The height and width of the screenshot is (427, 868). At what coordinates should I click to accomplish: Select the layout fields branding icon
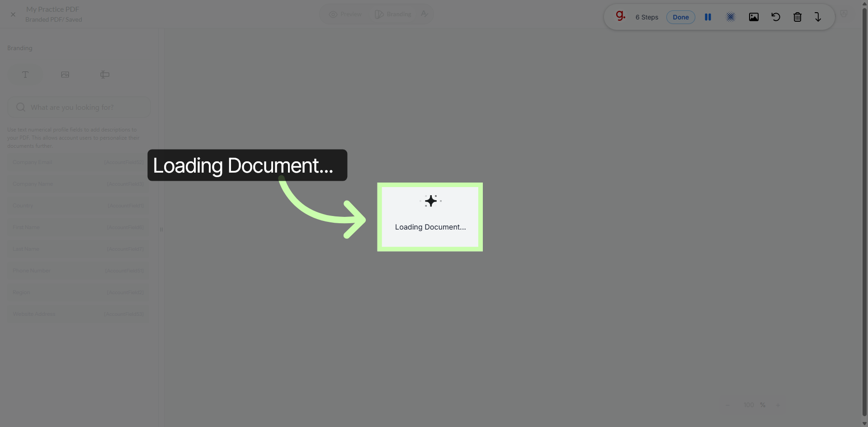point(105,75)
